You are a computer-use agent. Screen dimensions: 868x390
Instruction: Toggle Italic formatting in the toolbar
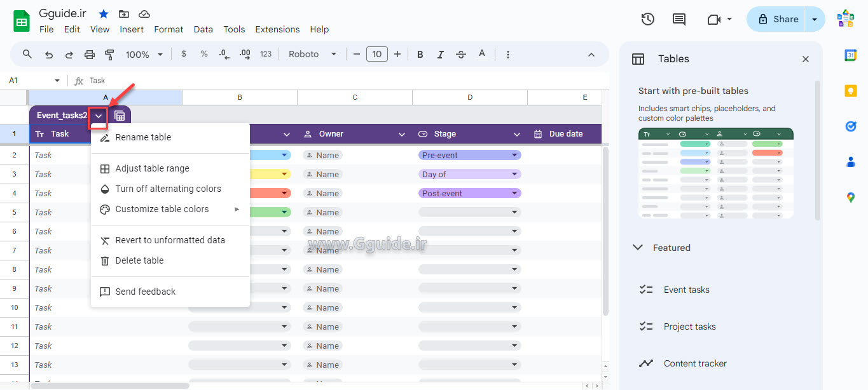(440, 54)
